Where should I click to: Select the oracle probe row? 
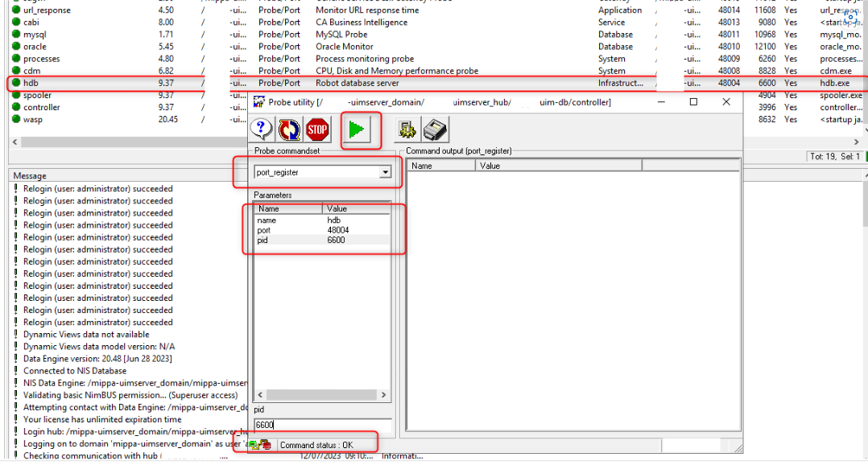coord(437,47)
